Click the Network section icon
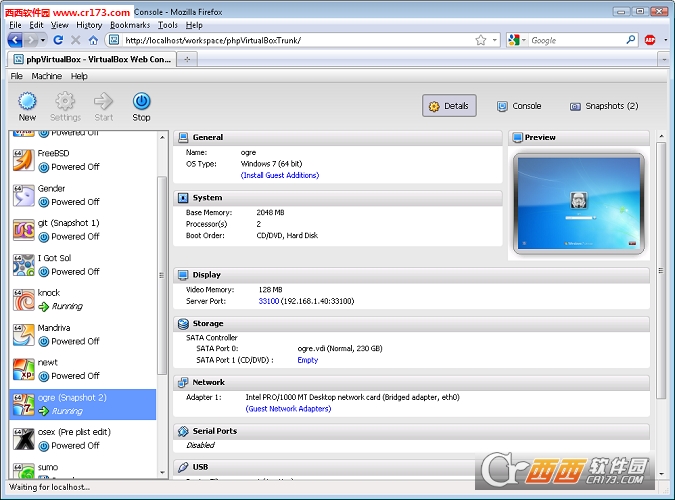Screen dimensions: 675x500 [x=183, y=382]
